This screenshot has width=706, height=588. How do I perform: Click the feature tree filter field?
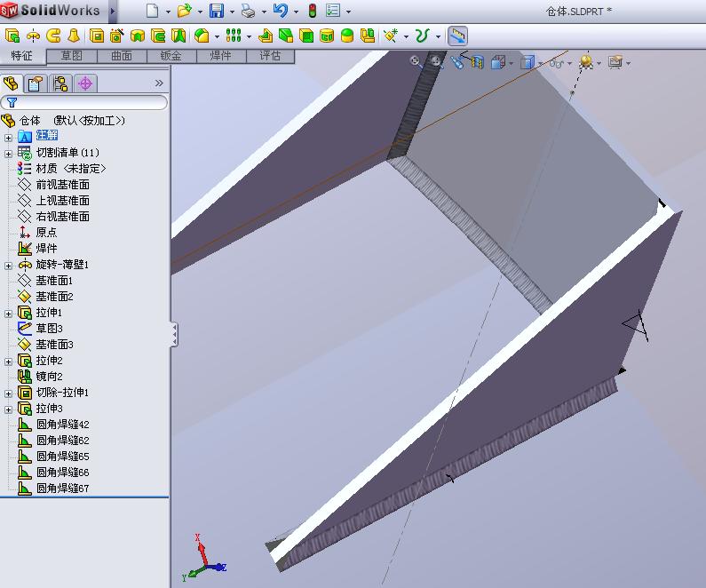(x=84, y=103)
